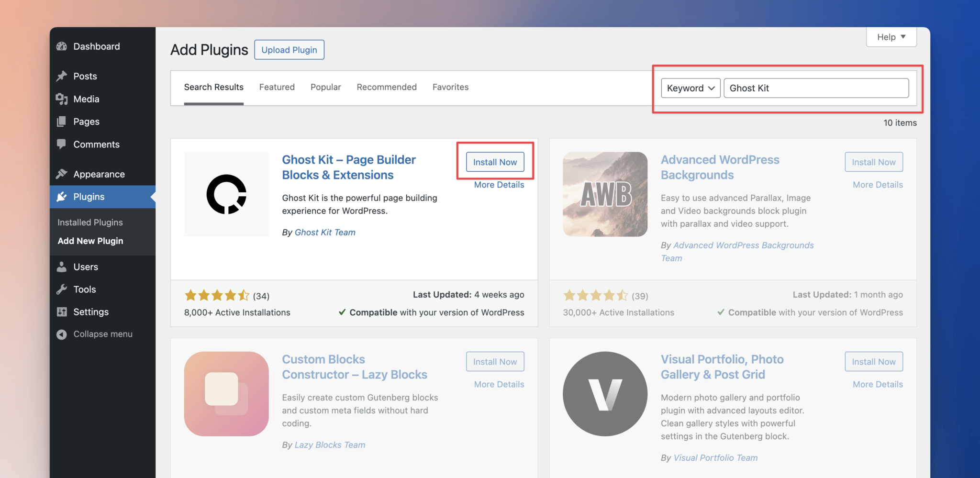This screenshot has width=980, height=478.
Task: Select the Dashboard icon in the sidebar
Action: pyautogui.click(x=62, y=46)
